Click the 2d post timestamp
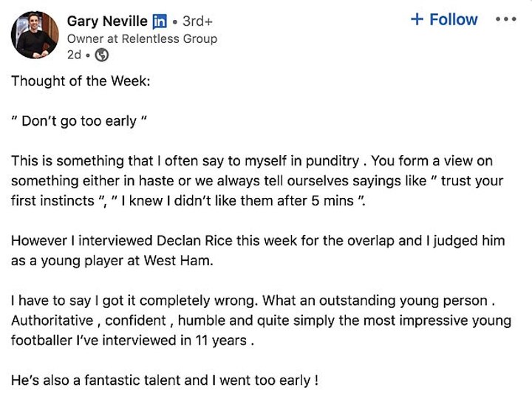Image resolution: width=532 pixels, height=396 pixels. (x=73, y=55)
